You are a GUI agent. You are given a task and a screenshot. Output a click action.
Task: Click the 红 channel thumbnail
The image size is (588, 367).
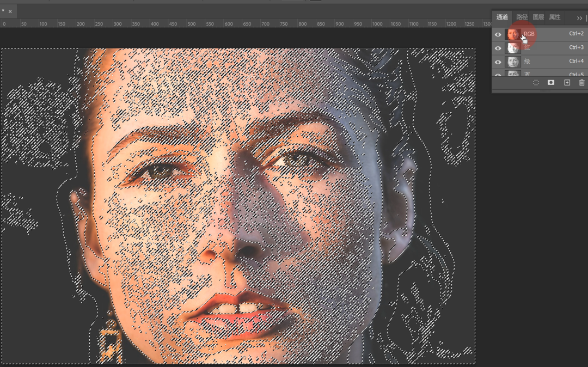pyautogui.click(x=513, y=47)
